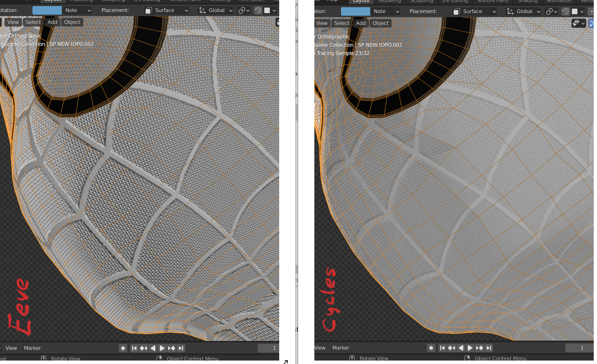The height and width of the screenshot is (364, 597).
Task: Open selectability and visibility eye dropdown
Action: pos(579,23)
